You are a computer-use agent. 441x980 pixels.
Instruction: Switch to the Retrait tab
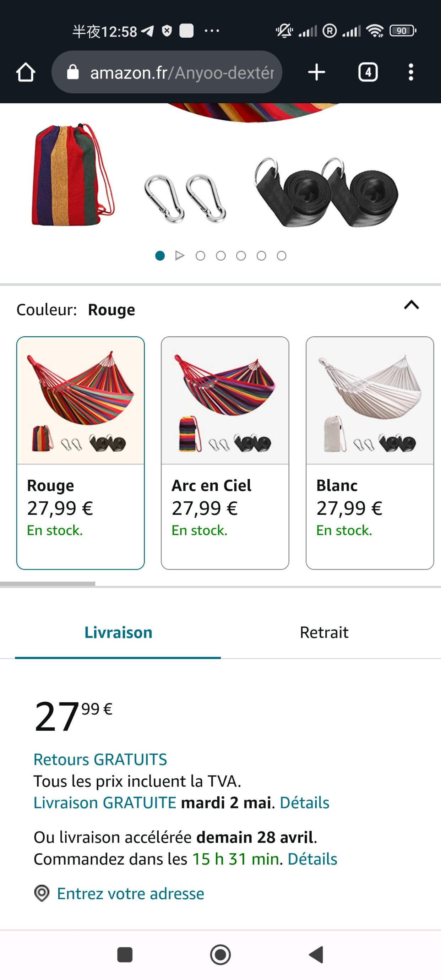pos(324,632)
